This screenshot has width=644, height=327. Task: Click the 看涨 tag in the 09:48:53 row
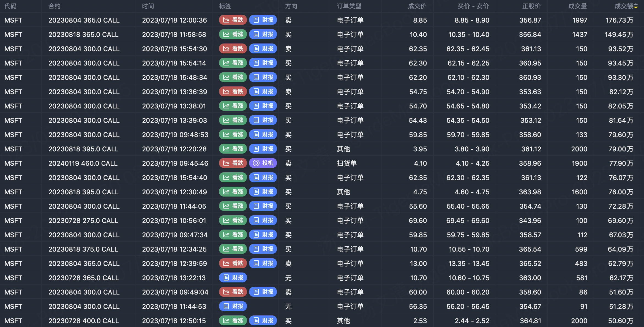click(x=233, y=134)
